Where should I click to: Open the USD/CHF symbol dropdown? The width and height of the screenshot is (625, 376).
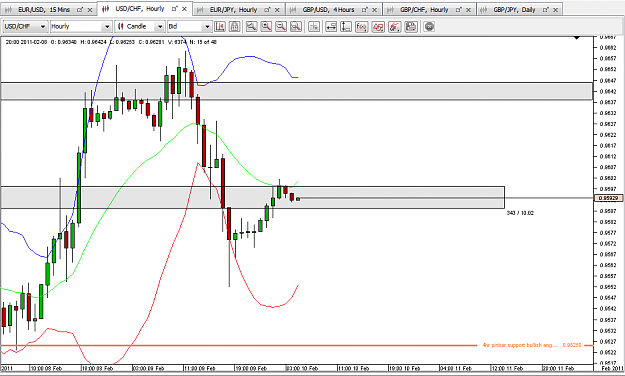(25, 27)
